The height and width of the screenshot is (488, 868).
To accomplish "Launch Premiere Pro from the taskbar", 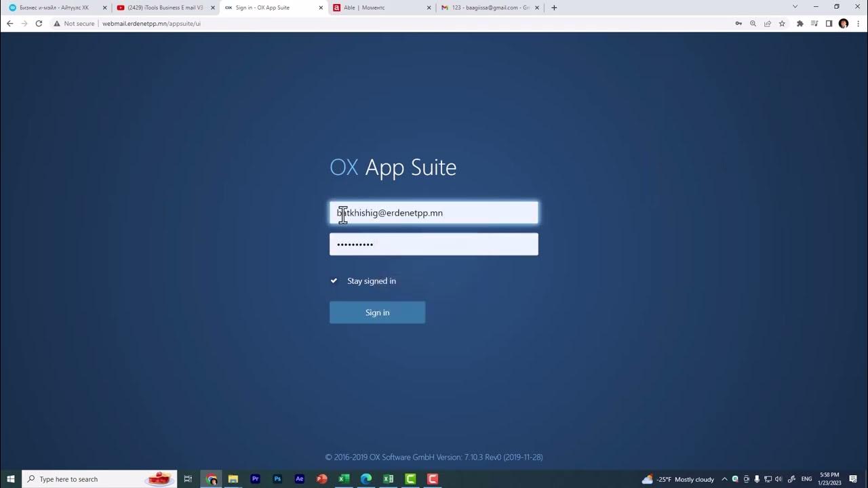I will click(x=255, y=479).
